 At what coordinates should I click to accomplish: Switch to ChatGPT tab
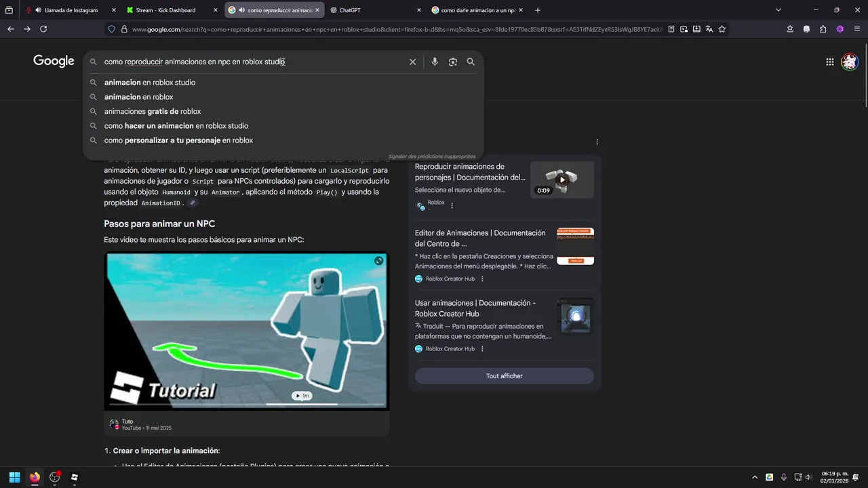coord(376,10)
